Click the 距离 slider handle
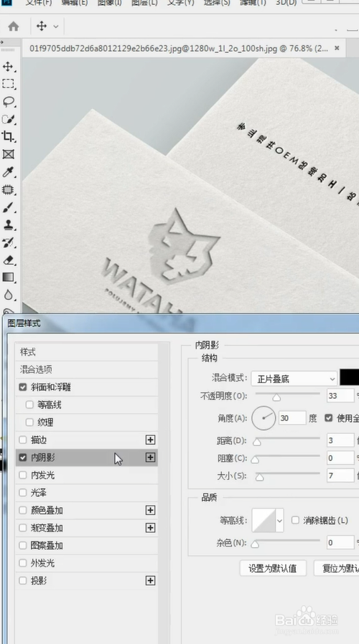Viewport: 359px width, 644px height. click(x=256, y=442)
